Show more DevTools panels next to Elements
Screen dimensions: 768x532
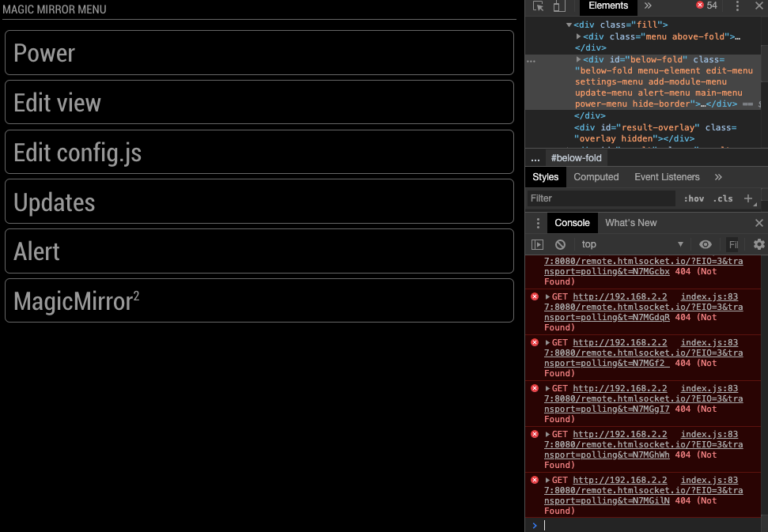pos(648,6)
